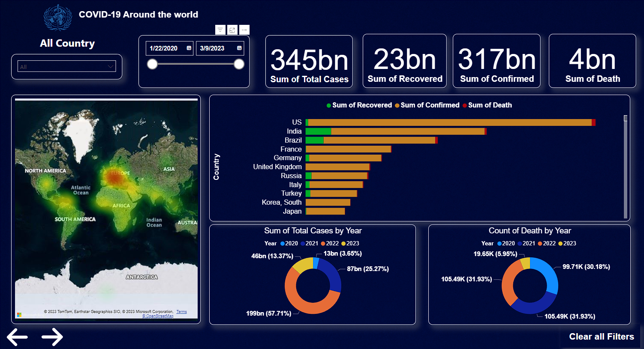Click the back arrow navigation icon
This screenshot has width=644, height=349.
click(x=17, y=337)
